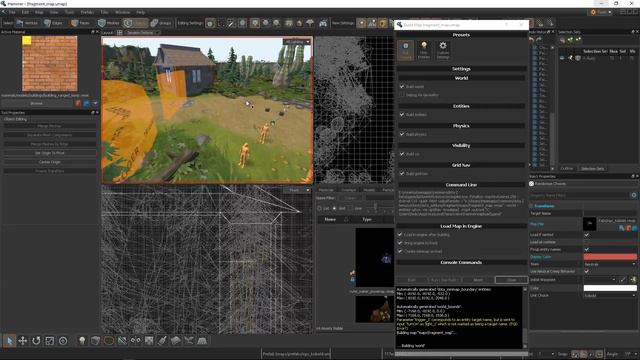Click Browse under Active Material
The height and width of the screenshot is (360, 640).
pyautogui.click(x=37, y=103)
